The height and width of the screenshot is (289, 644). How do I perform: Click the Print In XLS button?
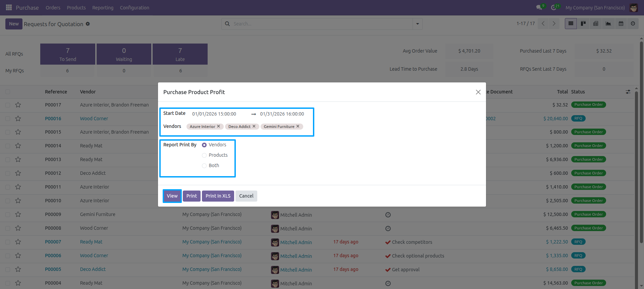click(218, 196)
